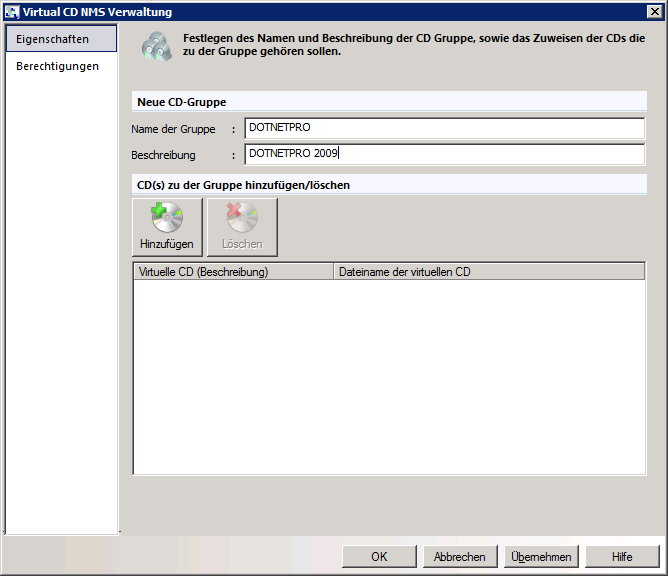This screenshot has height=576, width=668.
Task: Close the Virtual CD NMS Verwaltung dialog
Action: (x=654, y=12)
